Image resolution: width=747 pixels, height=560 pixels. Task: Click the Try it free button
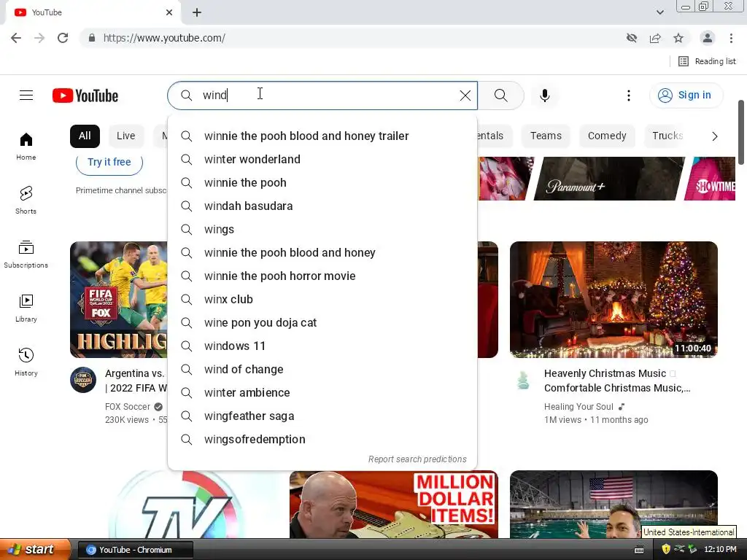109,163
